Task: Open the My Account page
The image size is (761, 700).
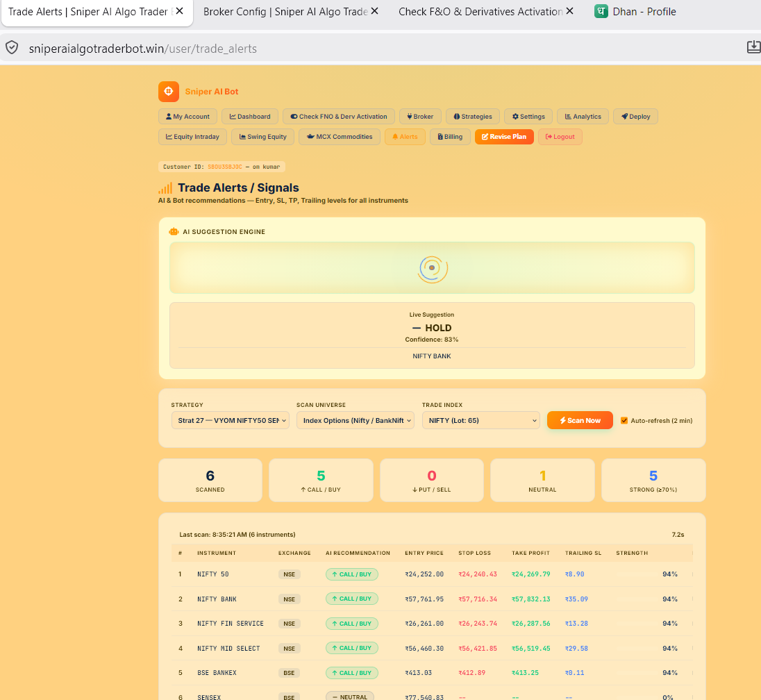Action: click(x=187, y=117)
